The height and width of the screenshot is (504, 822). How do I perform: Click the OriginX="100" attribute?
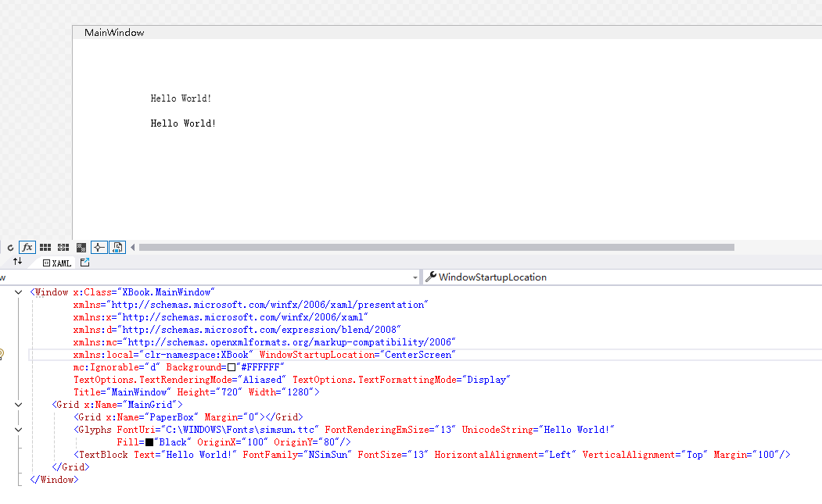232,443
